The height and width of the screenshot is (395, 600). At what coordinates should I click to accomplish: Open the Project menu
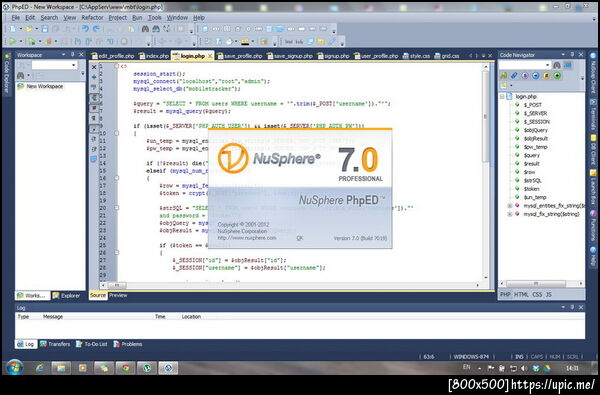(x=117, y=18)
